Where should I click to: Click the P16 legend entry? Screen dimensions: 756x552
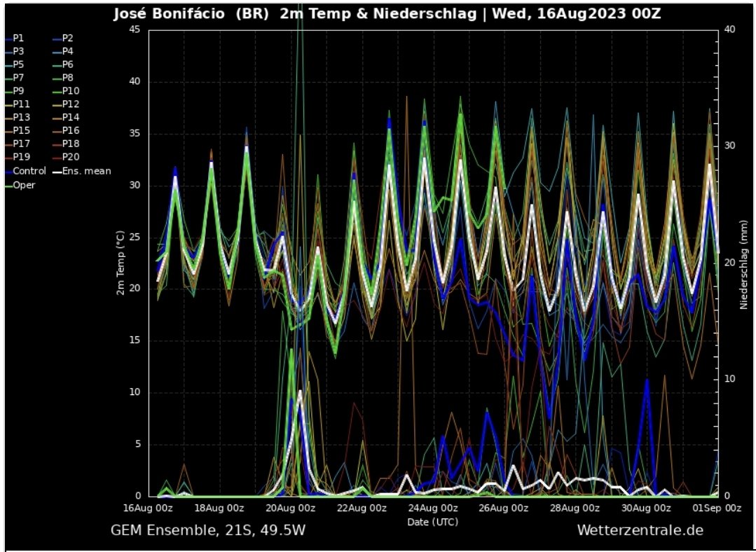click(67, 130)
